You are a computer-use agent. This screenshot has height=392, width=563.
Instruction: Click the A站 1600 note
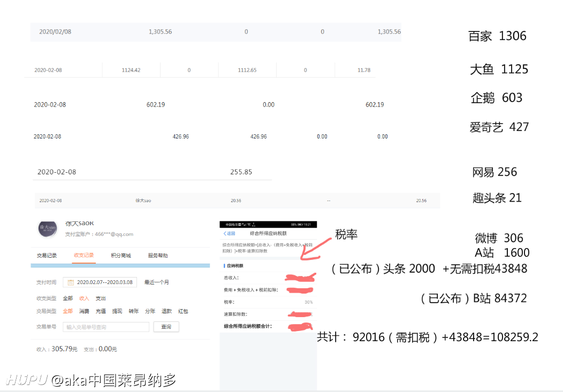point(502,252)
